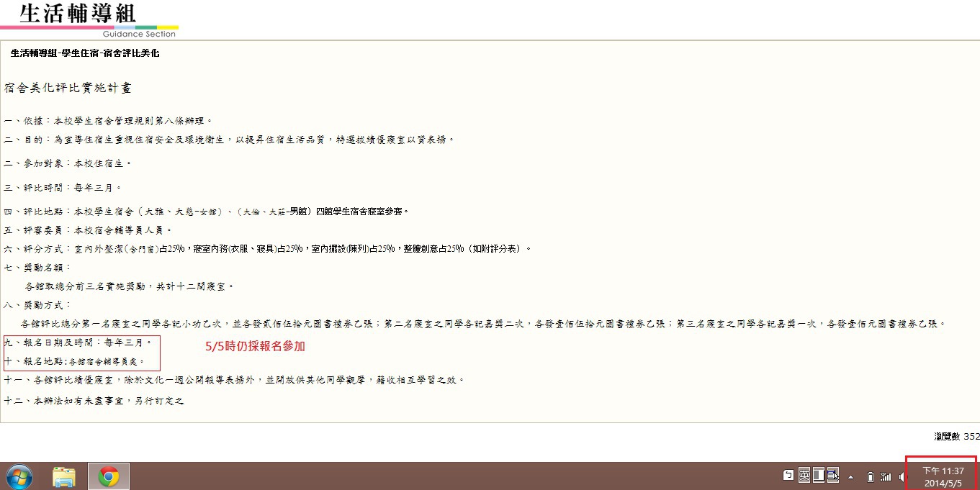
Task: Click the line 八、獎勵方式
Action: pyautogui.click(x=37, y=305)
